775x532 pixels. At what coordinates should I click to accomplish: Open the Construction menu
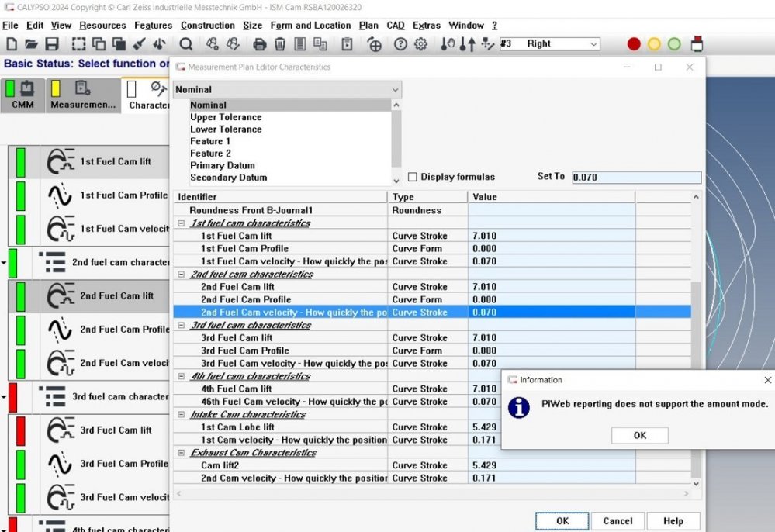pos(208,26)
